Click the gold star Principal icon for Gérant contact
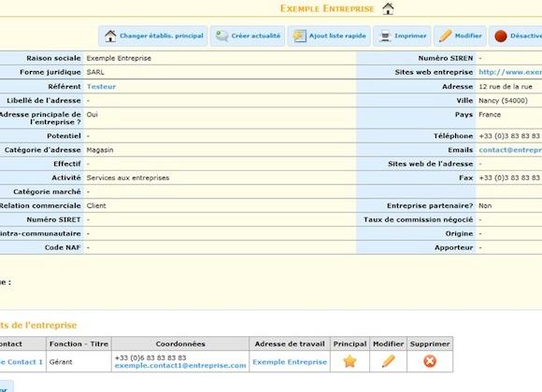542x392 pixels. coord(349,361)
